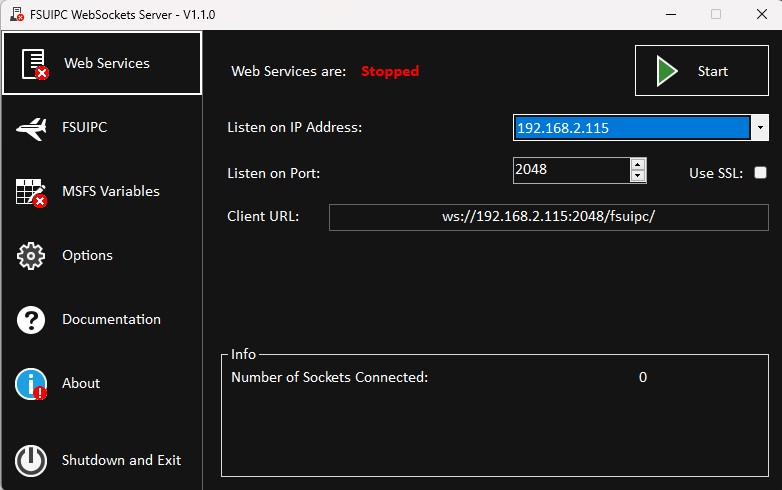Image resolution: width=782 pixels, height=490 pixels.
Task: Go to the Options section
Action: pyautogui.click(x=87, y=255)
